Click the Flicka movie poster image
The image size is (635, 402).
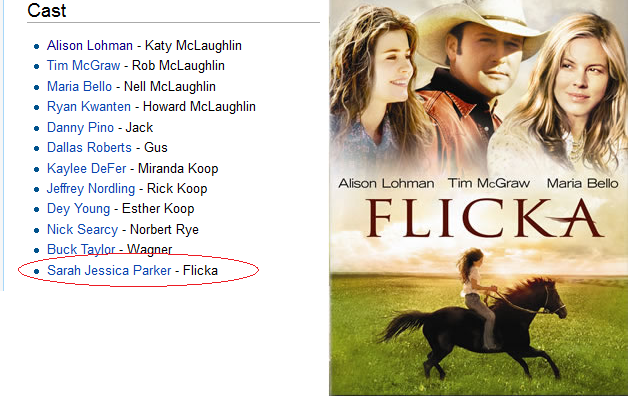479,198
